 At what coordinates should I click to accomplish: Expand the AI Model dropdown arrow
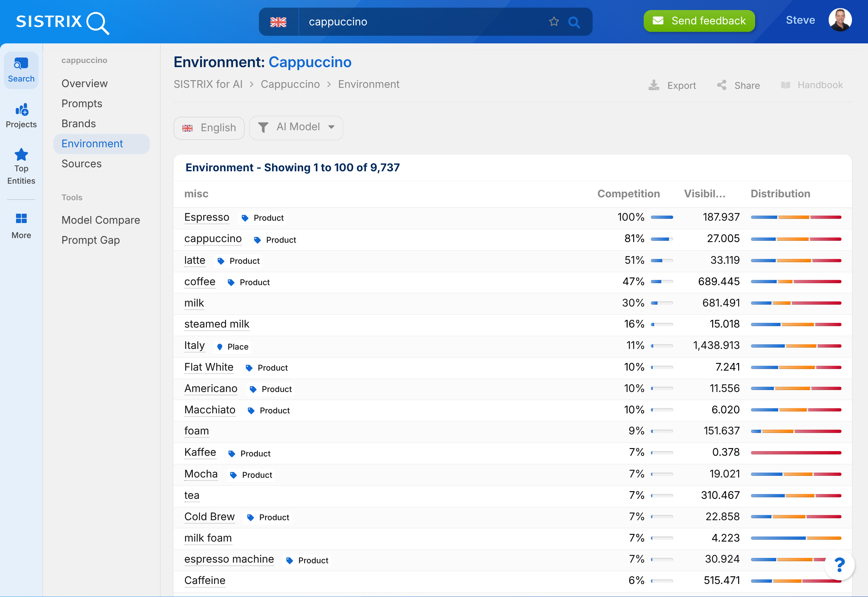tap(332, 127)
